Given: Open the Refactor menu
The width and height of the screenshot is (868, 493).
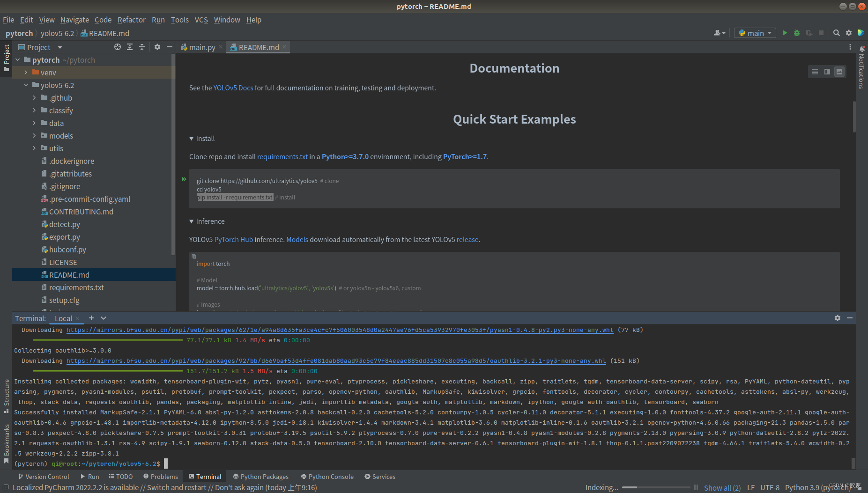Looking at the screenshot, I should click(x=132, y=20).
